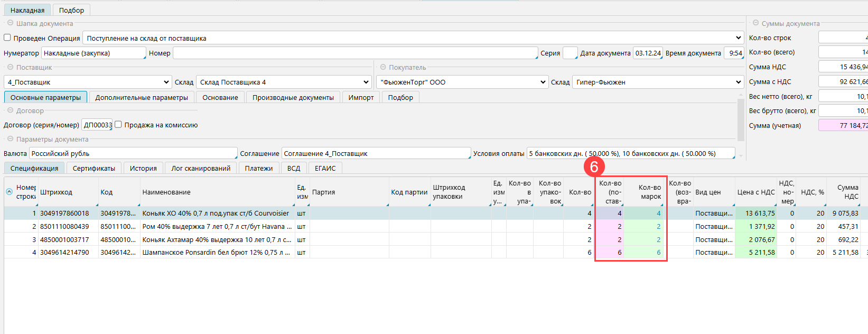Image resolution: width=868 pixels, height=334 pixels.
Task: Switch to the ЕГАИС tab
Action: [x=325, y=168]
